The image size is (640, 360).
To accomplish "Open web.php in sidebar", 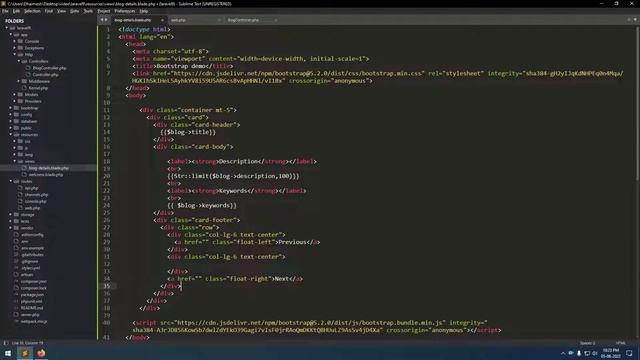I will [32, 208].
